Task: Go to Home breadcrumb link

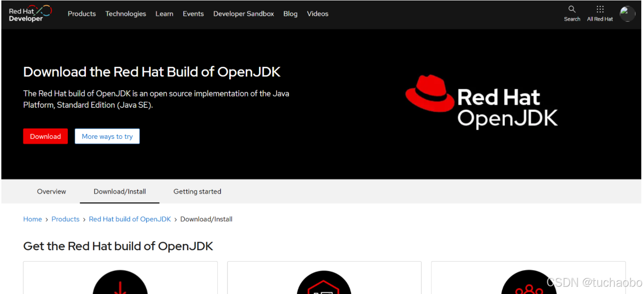Action: point(33,219)
